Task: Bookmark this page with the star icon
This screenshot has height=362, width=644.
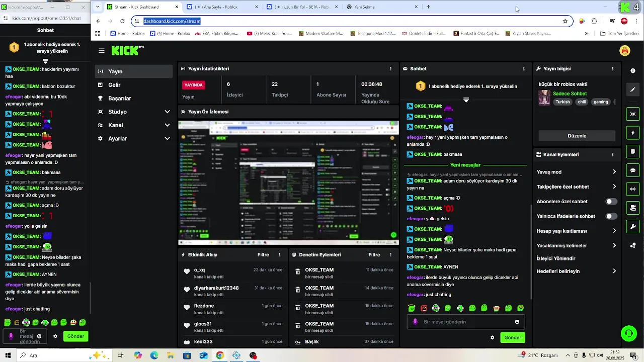Action: point(565,21)
